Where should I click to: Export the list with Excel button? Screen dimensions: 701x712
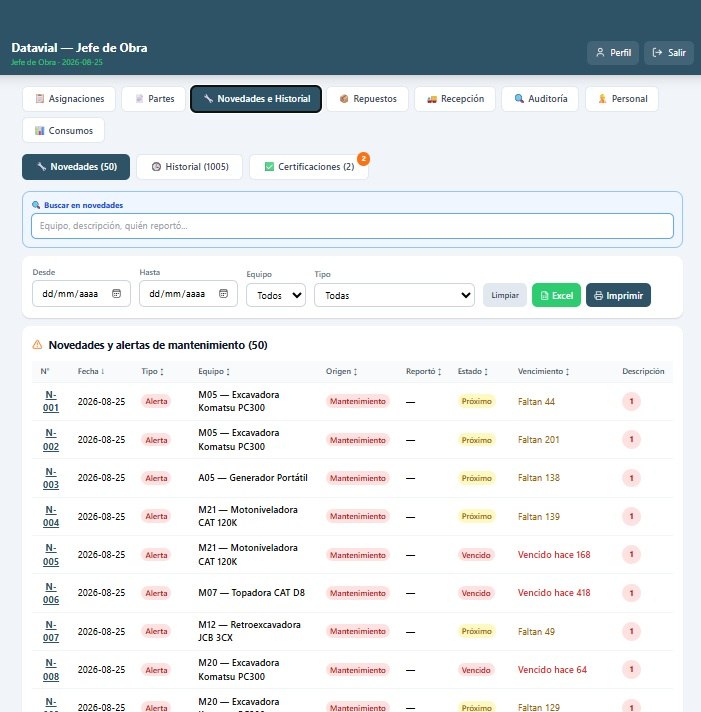click(x=556, y=295)
